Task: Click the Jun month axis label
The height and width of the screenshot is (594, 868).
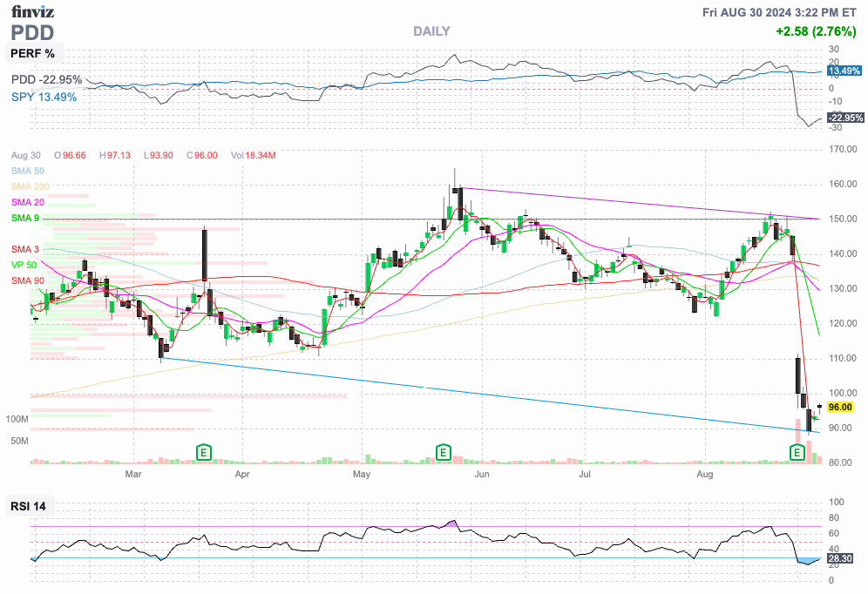Action: [482, 474]
